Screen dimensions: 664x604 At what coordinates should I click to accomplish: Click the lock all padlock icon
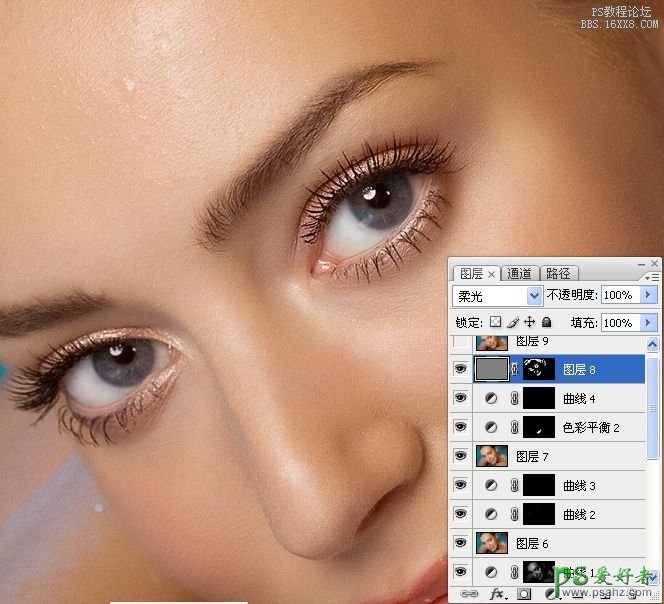coord(547,322)
